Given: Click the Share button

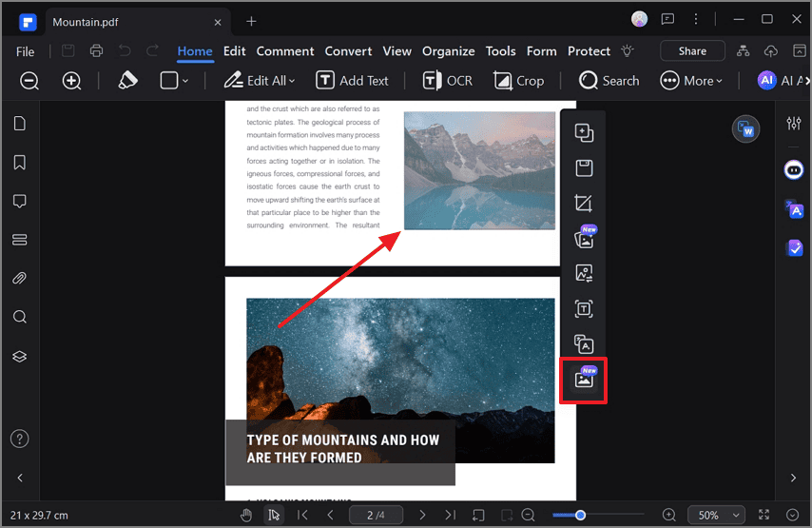Looking at the screenshot, I should pos(692,50).
